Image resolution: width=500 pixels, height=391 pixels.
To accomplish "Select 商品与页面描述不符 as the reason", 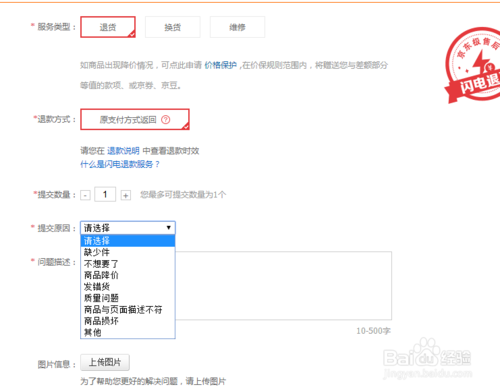I will click(128, 310).
